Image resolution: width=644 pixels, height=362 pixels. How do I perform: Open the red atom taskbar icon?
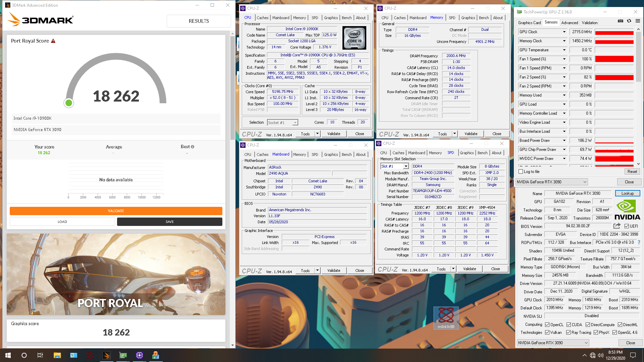tap(90, 355)
